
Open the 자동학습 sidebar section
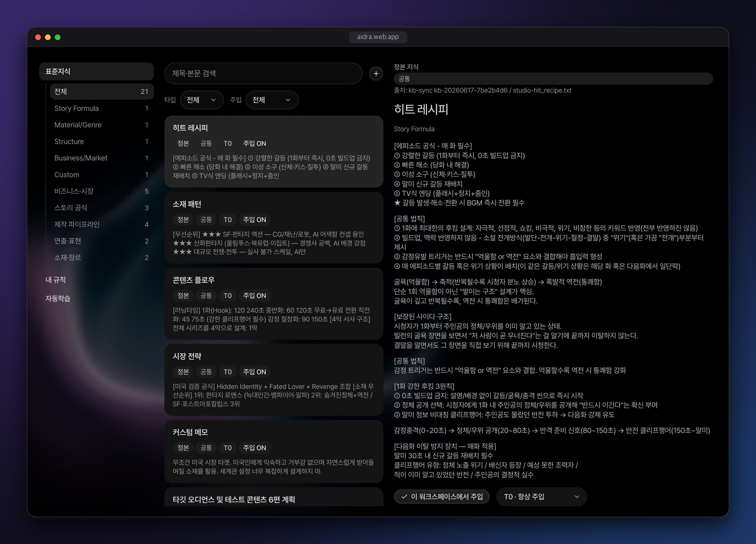(x=58, y=298)
